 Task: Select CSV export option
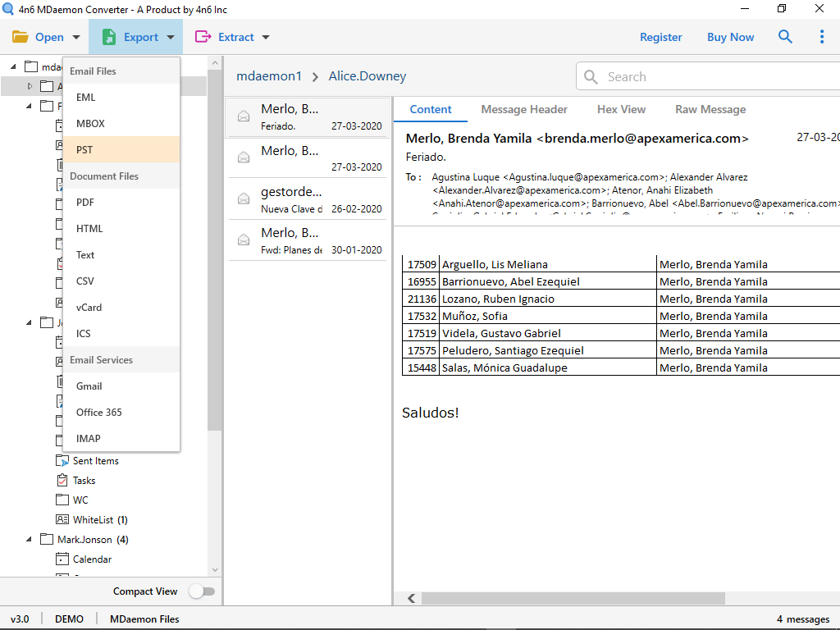[121, 281]
